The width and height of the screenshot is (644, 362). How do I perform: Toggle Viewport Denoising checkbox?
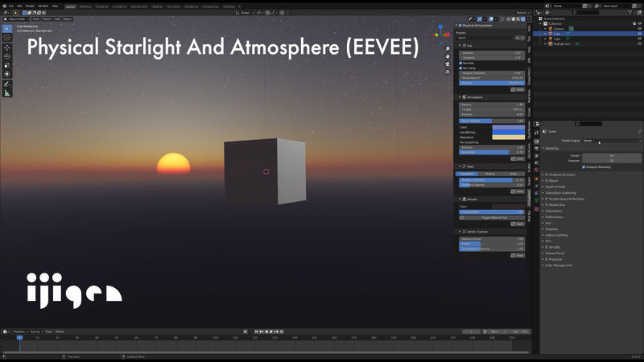pyautogui.click(x=583, y=167)
